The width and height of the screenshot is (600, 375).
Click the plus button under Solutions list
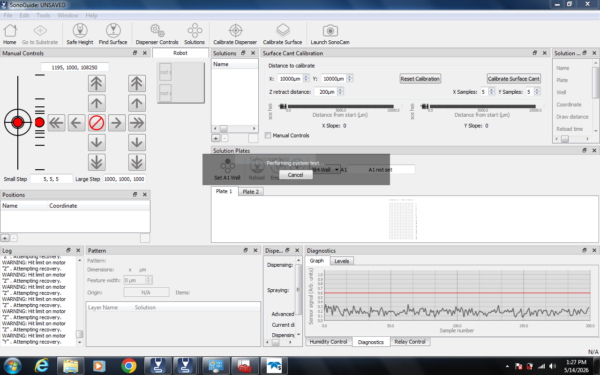click(x=215, y=138)
